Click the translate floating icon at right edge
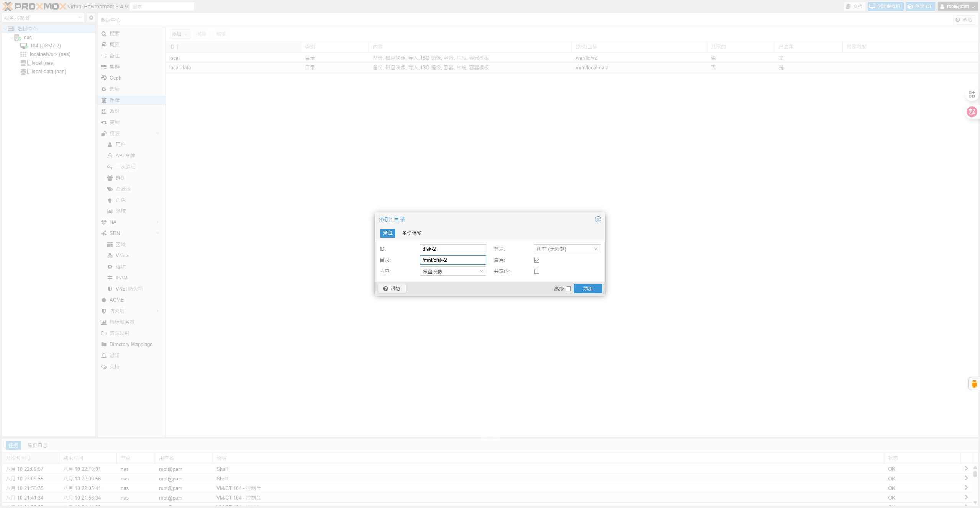 tap(972, 112)
